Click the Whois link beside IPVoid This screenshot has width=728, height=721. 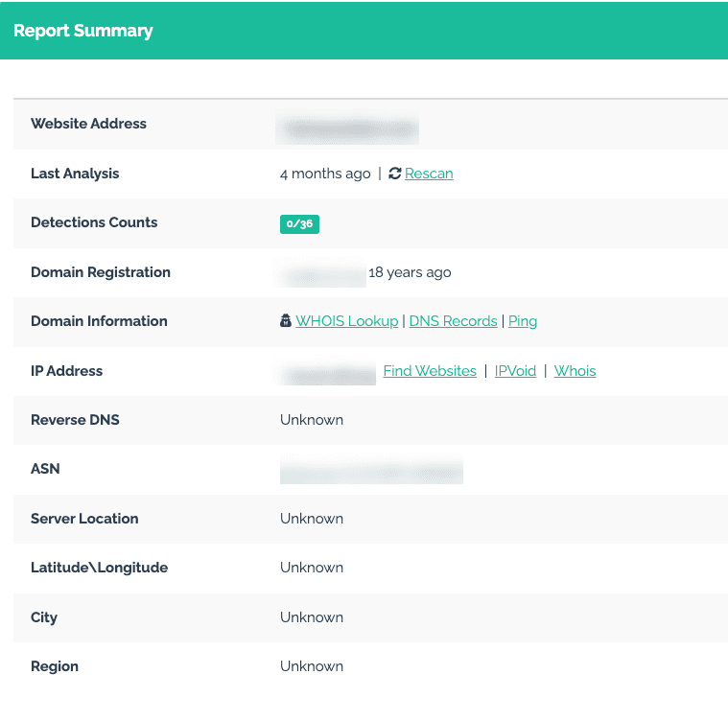point(575,371)
